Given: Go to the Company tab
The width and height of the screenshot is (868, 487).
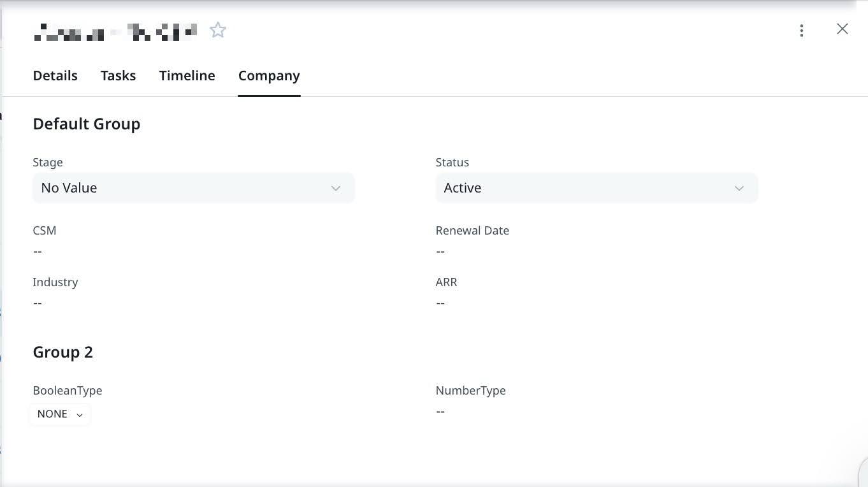Looking at the screenshot, I should pos(269,75).
